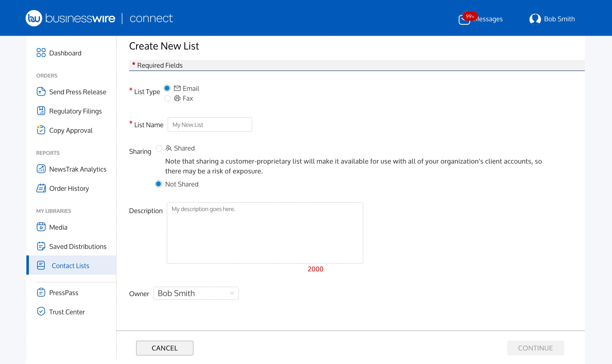The image size is (612, 364).
Task: Click the Trust Center label
Action: tap(67, 312)
